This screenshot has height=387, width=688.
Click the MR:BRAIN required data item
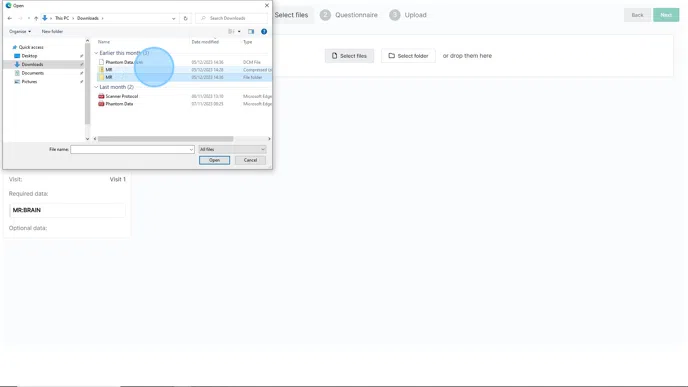[67, 210]
